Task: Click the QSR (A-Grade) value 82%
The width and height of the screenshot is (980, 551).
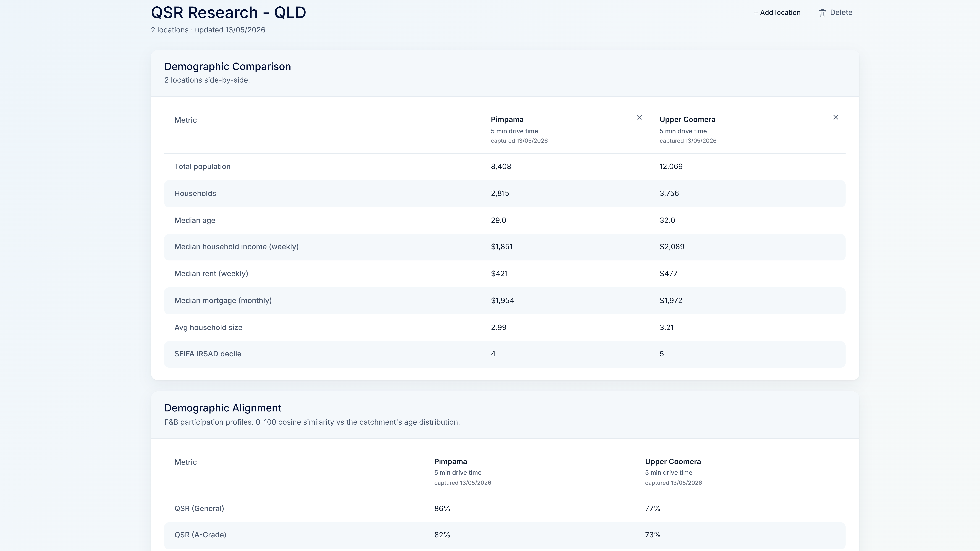Action: [x=442, y=535]
